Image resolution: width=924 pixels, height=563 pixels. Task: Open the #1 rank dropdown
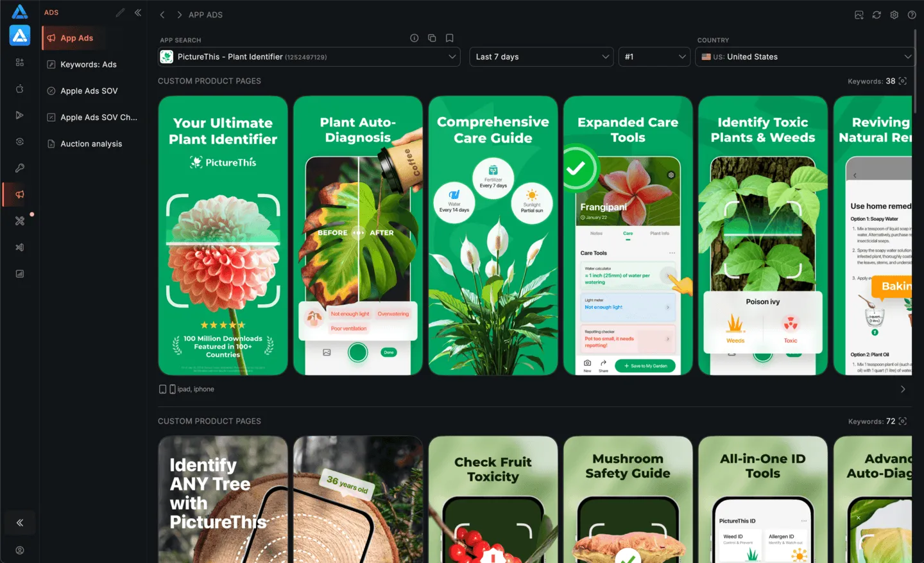(654, 56)
